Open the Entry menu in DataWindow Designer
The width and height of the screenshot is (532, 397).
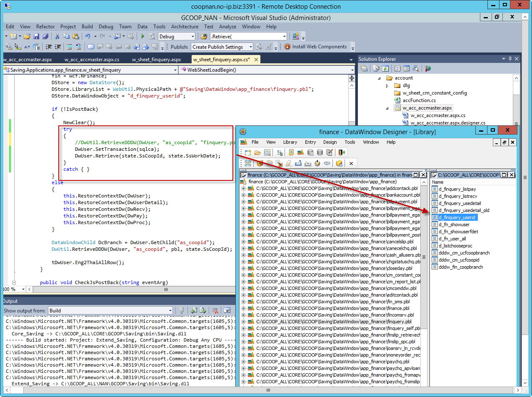[310, 142]
